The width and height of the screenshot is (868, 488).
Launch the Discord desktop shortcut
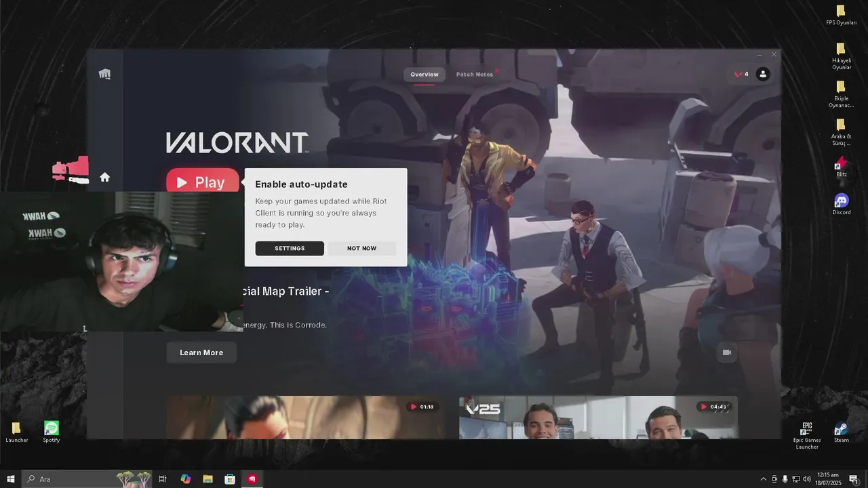(x=842, y=204)
